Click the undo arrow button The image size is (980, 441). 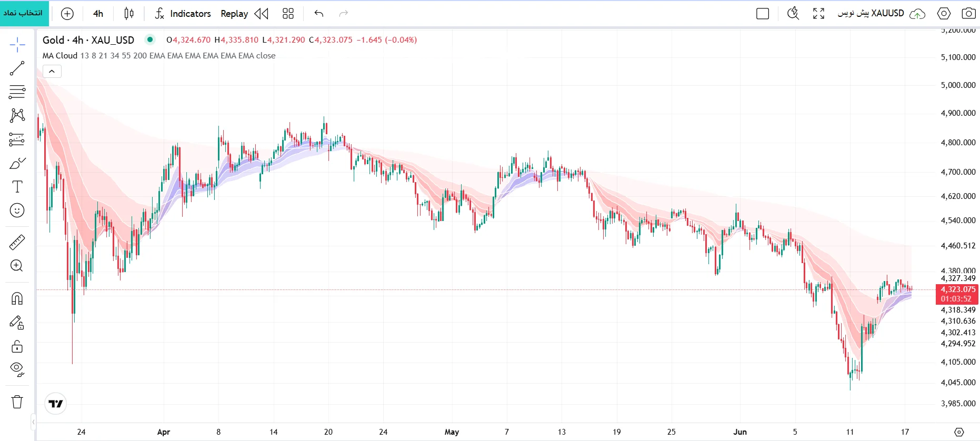pyautogui.click(x=318, y=14)
